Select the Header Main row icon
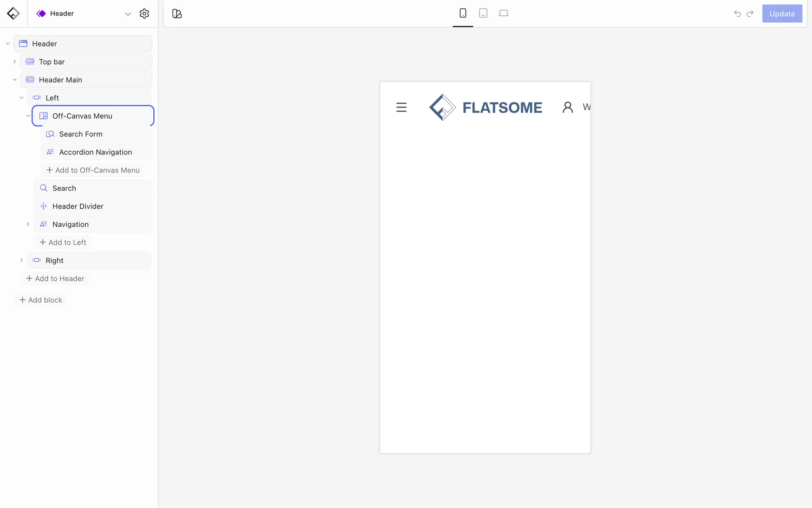This screenshot has height=508, width=812. [30, 79]
